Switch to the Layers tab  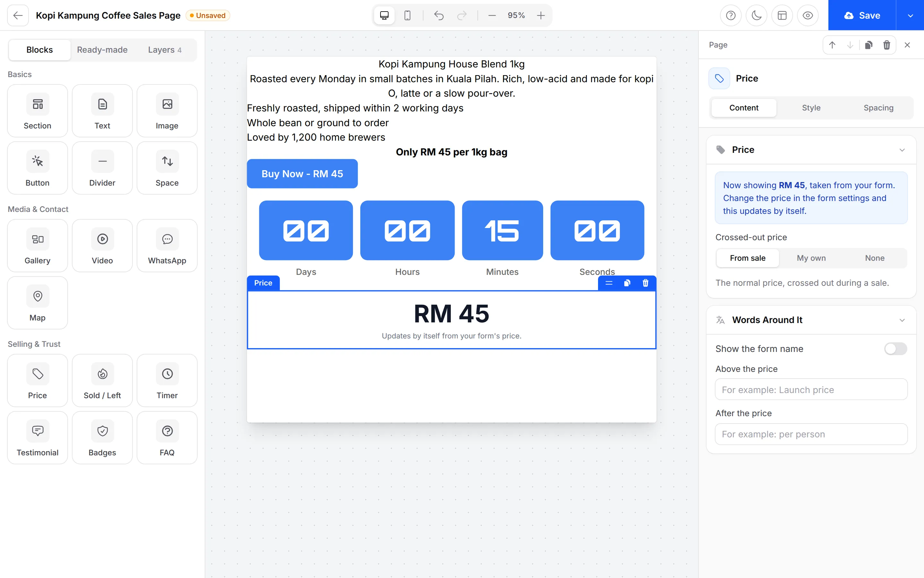tap(165, 50)
